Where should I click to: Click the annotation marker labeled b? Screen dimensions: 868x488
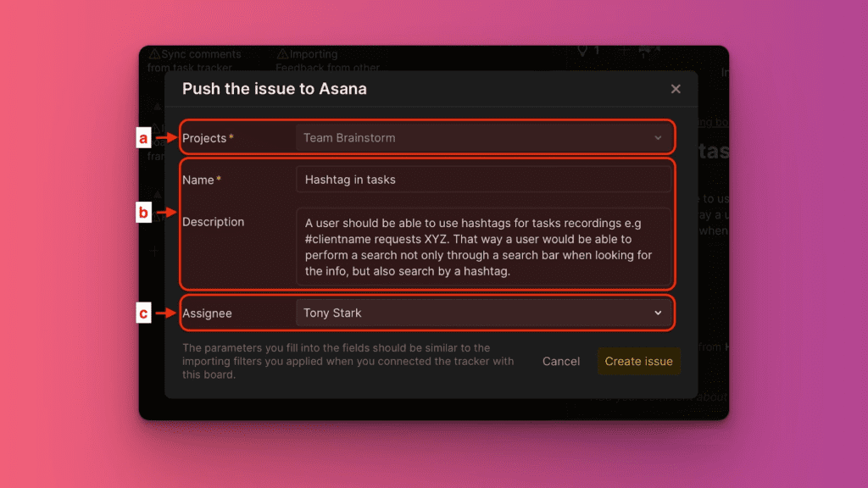(143, 213)
